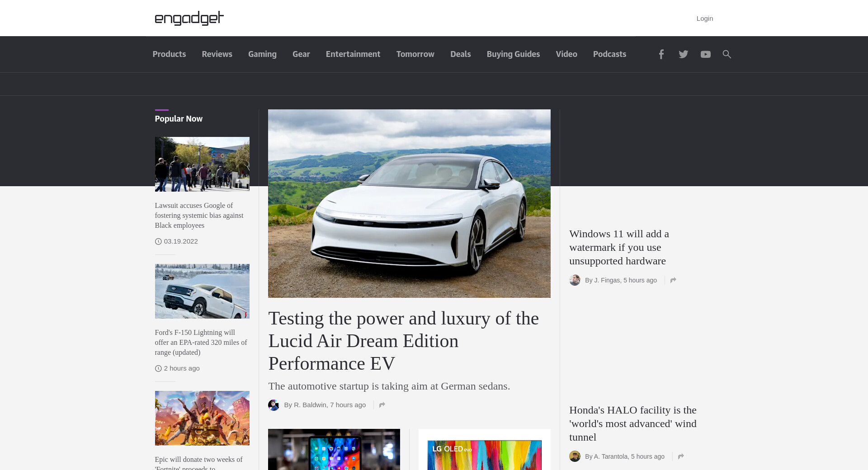The width and height of the screenshot is (868, 470).
Task: Share the Lucid Air article
Action: pyautogui.click(x=382, y=405)
